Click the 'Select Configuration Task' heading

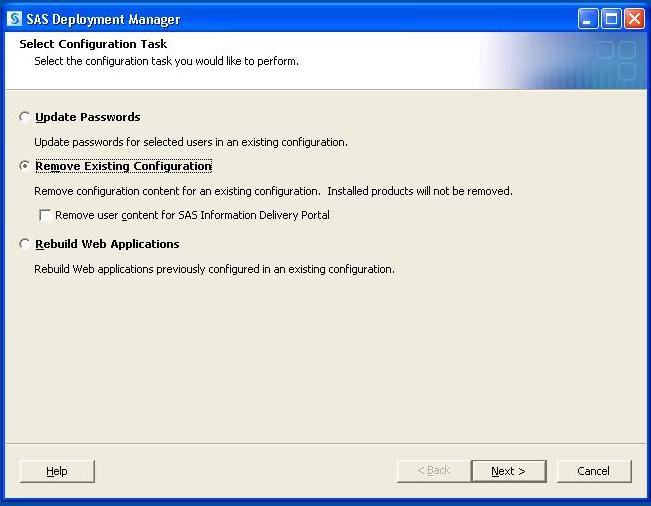click(93, 44)
